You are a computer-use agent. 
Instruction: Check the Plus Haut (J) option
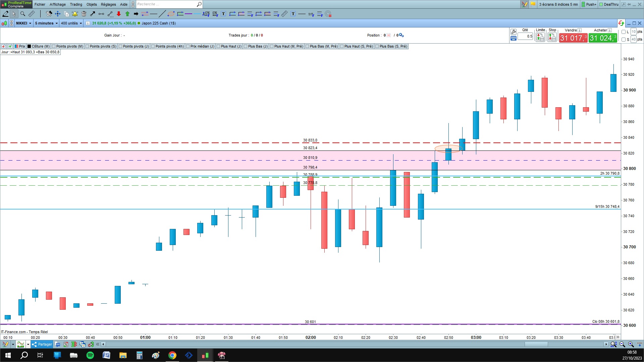pos(219,46)
